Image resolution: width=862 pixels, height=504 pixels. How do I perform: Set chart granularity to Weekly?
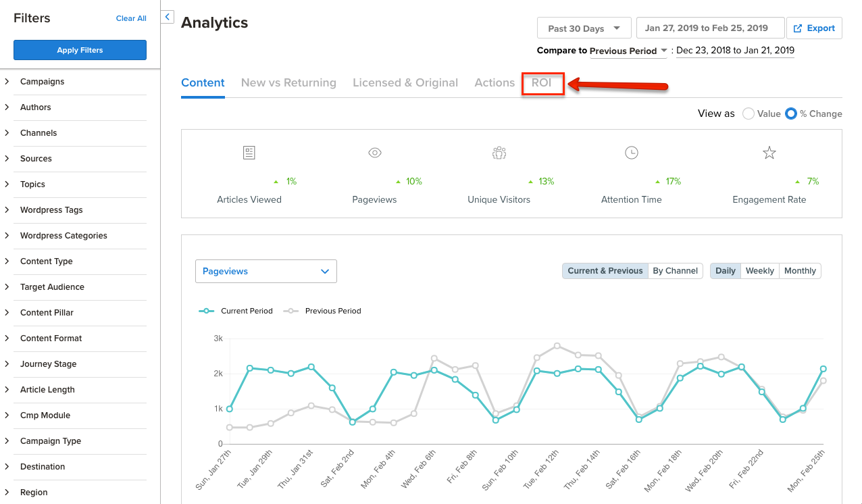(x=760, y=271)
